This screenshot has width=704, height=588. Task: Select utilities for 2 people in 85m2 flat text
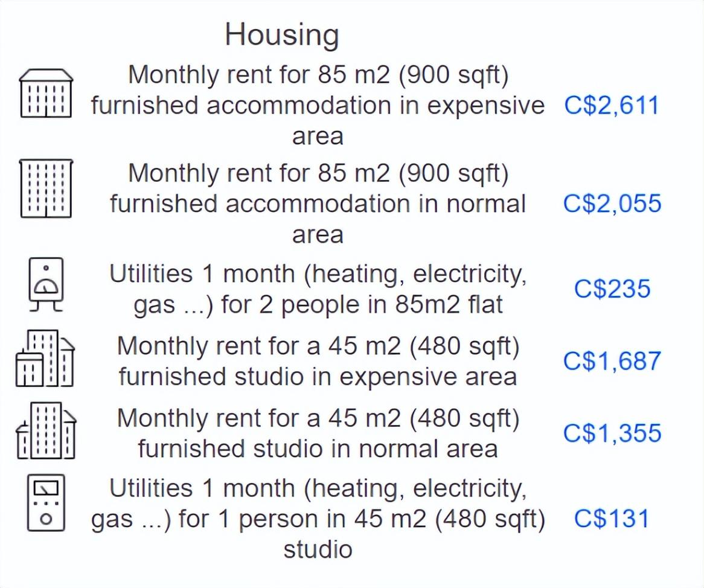coord(318,289)
